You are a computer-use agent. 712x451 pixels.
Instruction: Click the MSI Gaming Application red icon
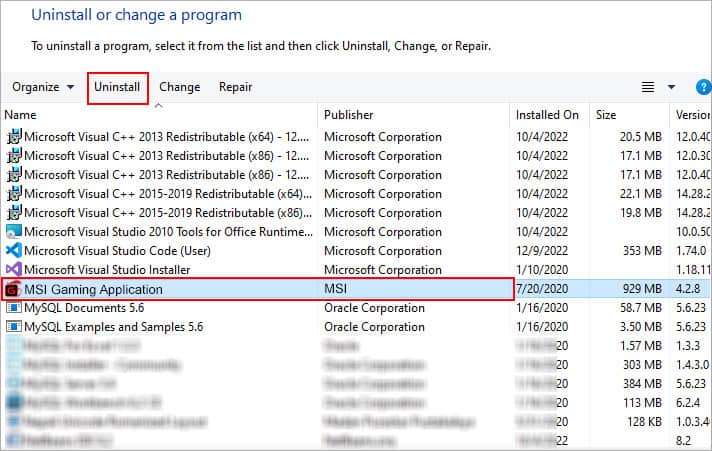coord(13,289)
